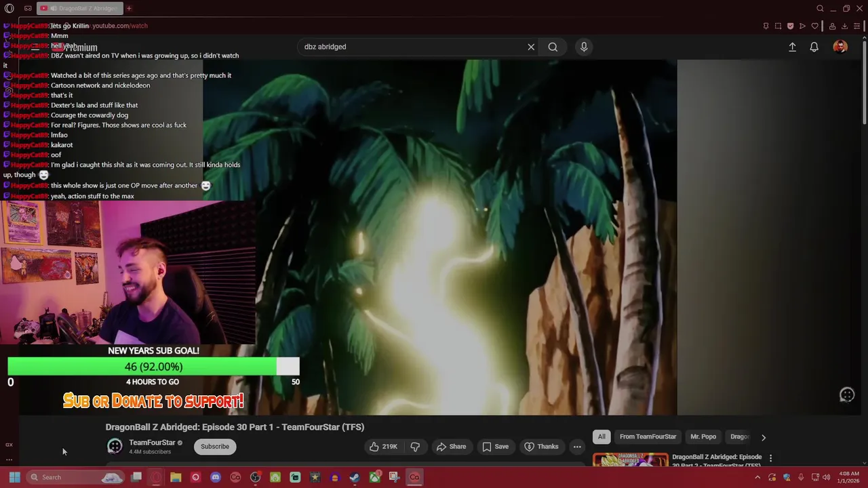Open Task View on the taskbar

coord(136,477)
